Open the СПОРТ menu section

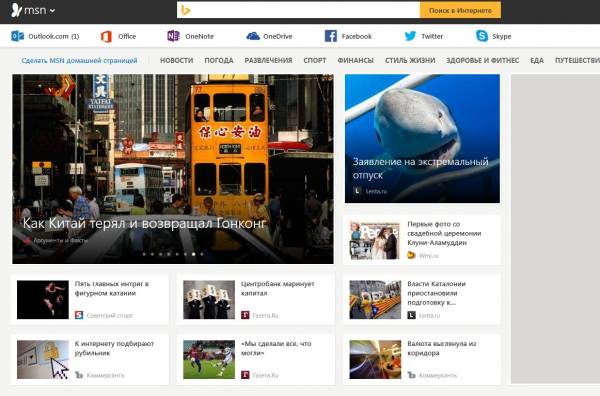click(315, 60)
